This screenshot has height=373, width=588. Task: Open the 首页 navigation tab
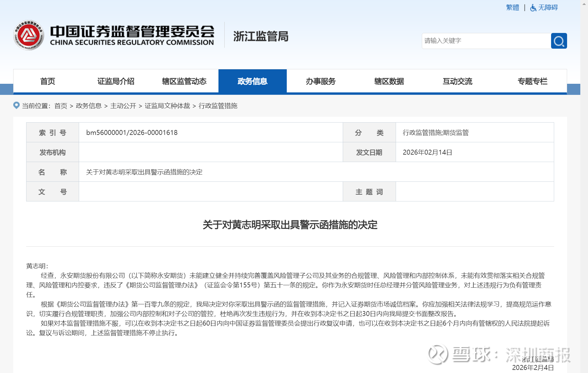(47, 81)
